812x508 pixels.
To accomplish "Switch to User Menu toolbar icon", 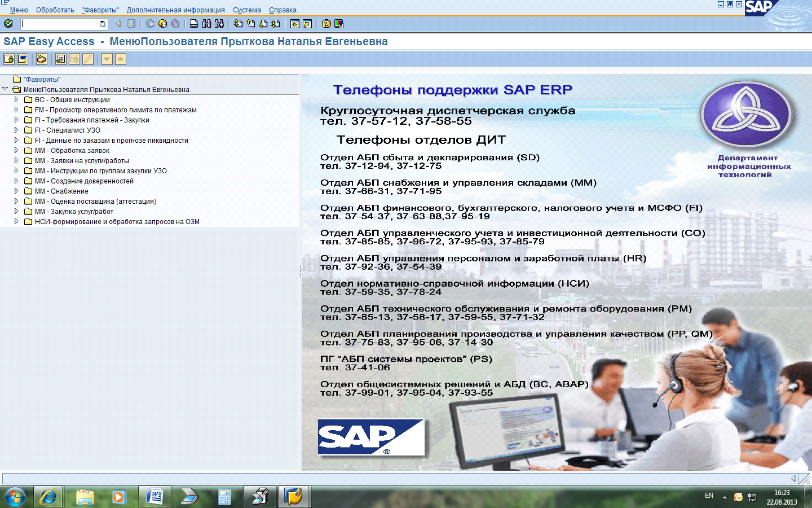I will [9, 59].
